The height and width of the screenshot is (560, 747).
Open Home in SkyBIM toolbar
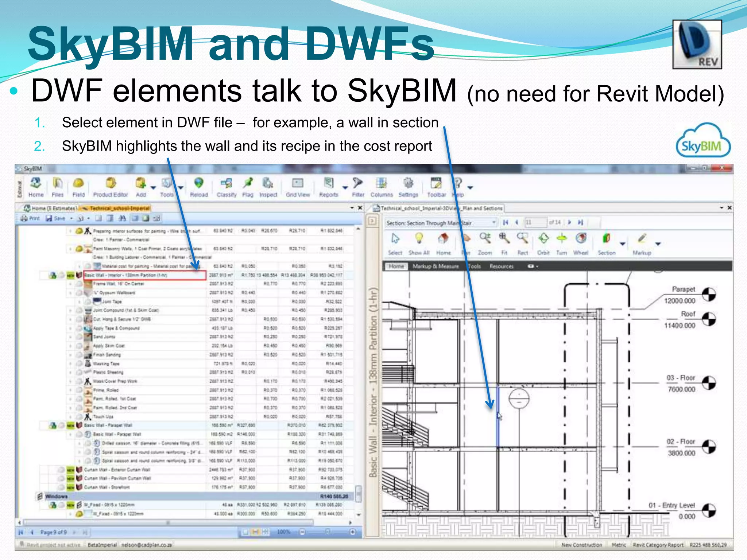click(36, 187)
